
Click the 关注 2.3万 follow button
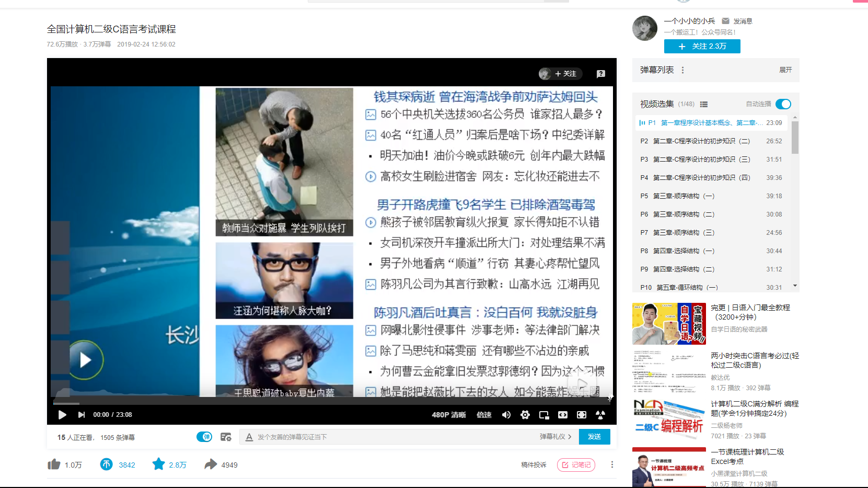click(702, 46)
